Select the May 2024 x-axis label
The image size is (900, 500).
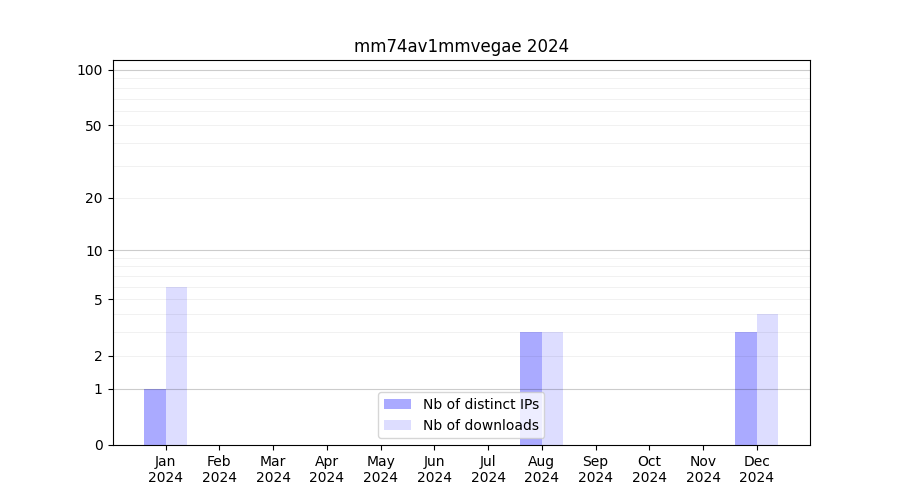pos(380,469)
